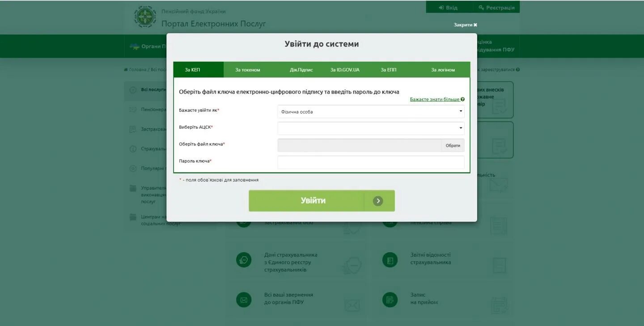Click the Органи ПФУ menu item
Image resolution: width=644 pixels, height=326 pixels.
coord(148,46)
